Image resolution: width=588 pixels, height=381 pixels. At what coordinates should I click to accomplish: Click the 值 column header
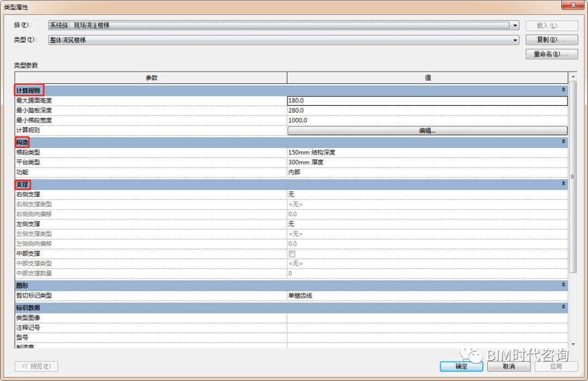pos(427,78)
